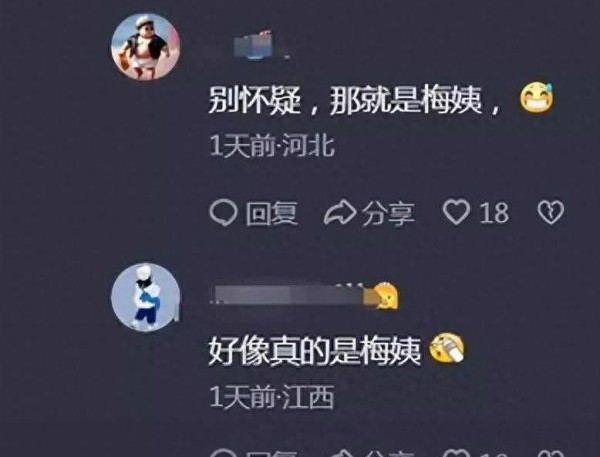600x457 pixels.
Task: Tap the cut-off share icon below the Jiangxi comment
Action: (x=340, y=452)
